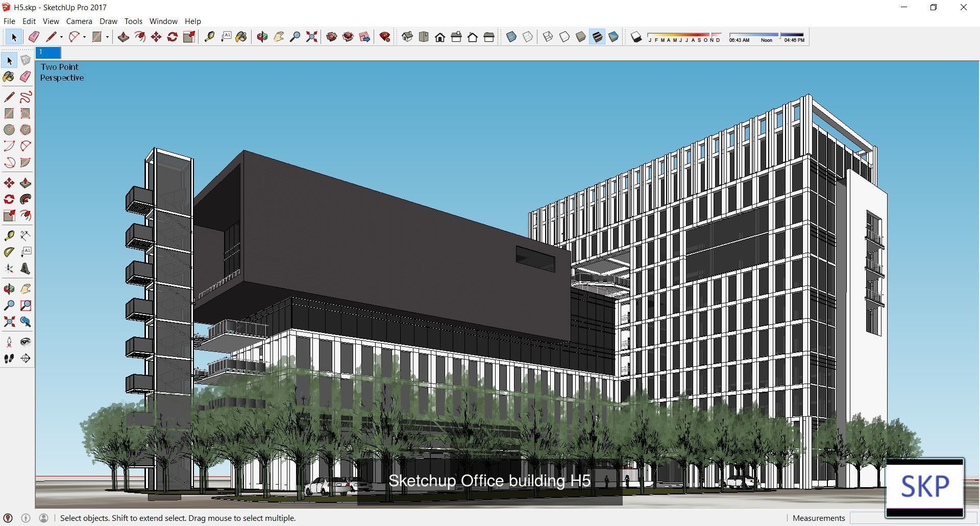Click model credits icon in status bar
Viewport: 980px width, 526px height.
pos(26,518)
